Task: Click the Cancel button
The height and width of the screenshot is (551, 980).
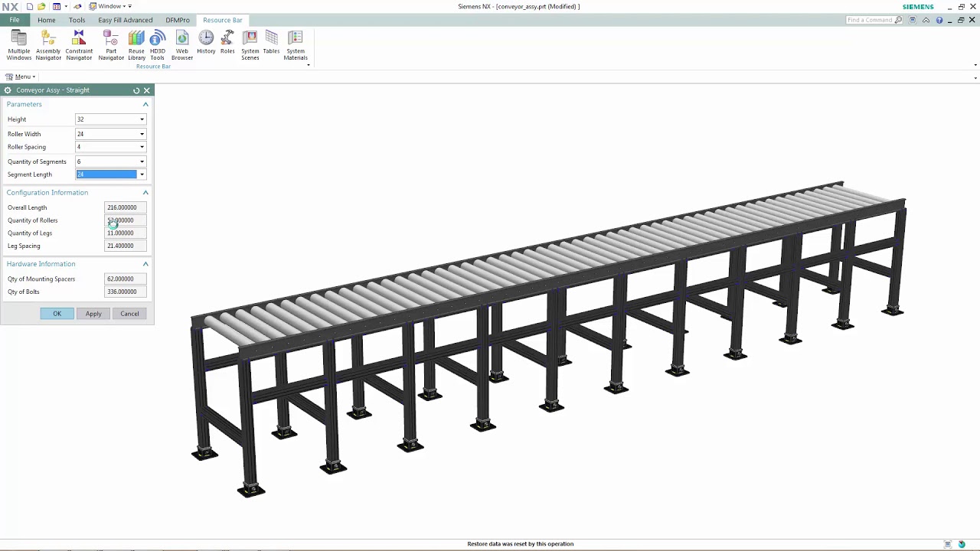Action: (129, 314)
